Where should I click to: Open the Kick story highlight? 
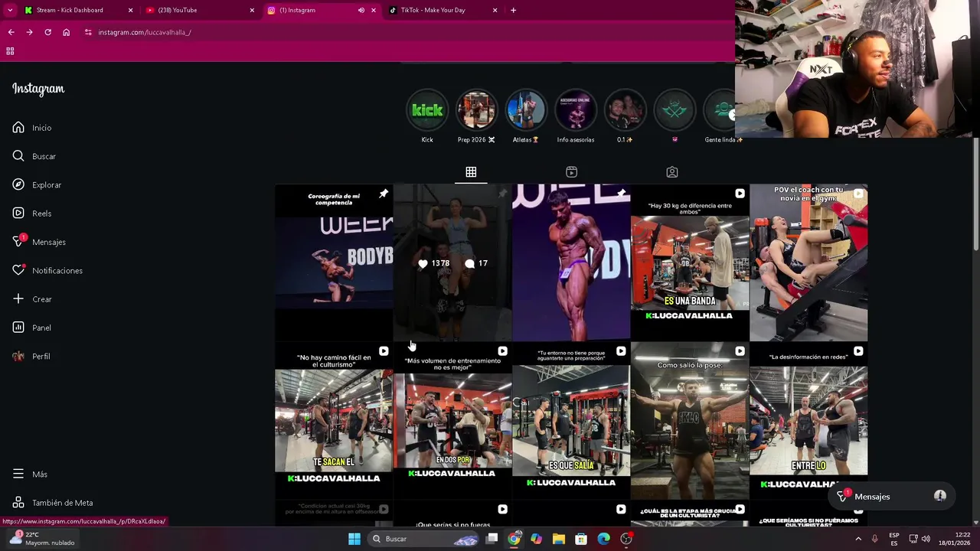(427, 110)
